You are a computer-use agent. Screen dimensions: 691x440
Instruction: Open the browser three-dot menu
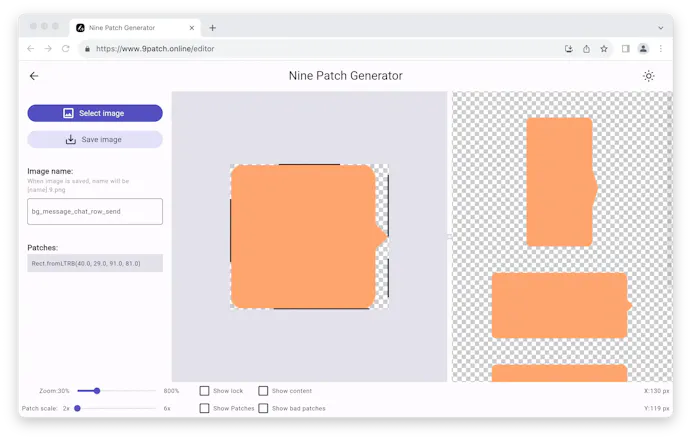pyautogui.click(x=661, y=48)
